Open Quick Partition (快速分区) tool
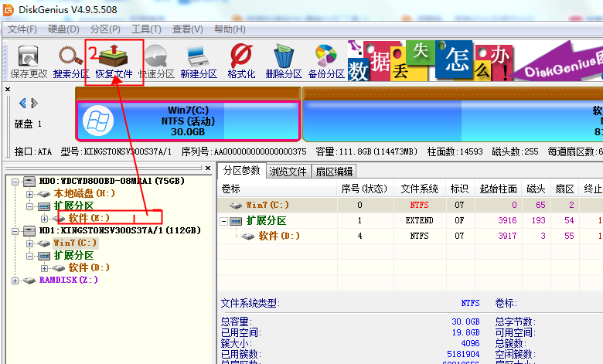 point(156,61)
